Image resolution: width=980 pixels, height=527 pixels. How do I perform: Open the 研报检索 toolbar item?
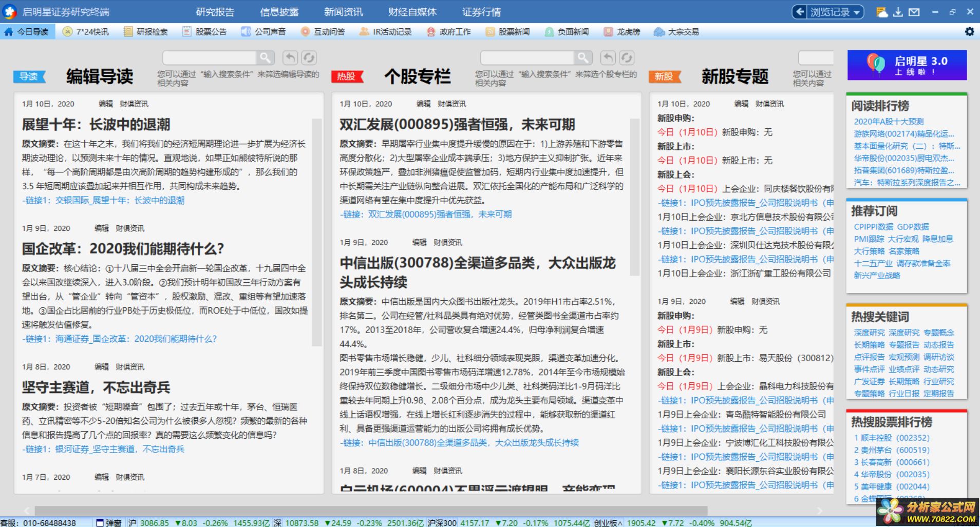146,32
